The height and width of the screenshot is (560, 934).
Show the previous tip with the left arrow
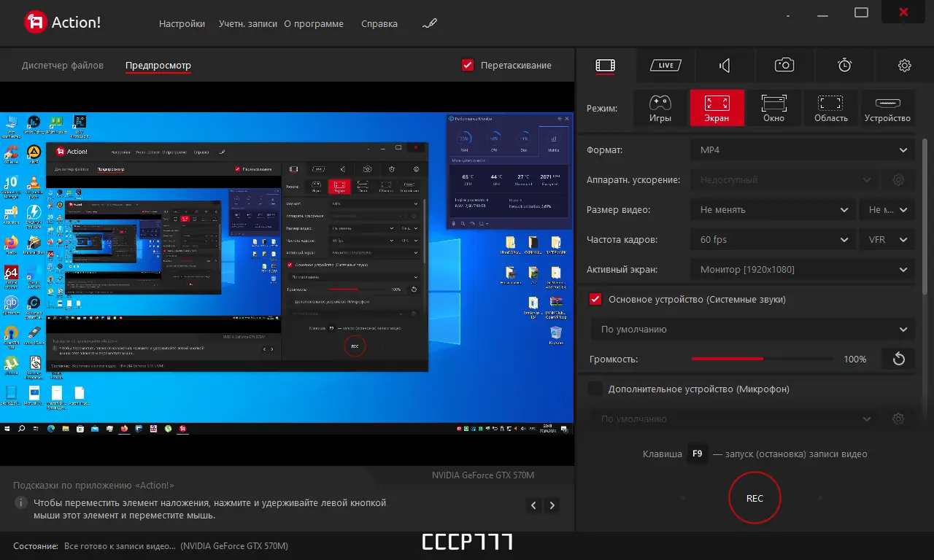pos(534,505)
